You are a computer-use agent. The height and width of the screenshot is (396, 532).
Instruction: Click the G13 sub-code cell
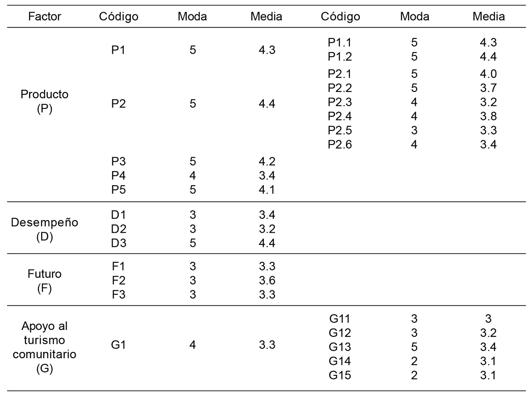[340, 347]
